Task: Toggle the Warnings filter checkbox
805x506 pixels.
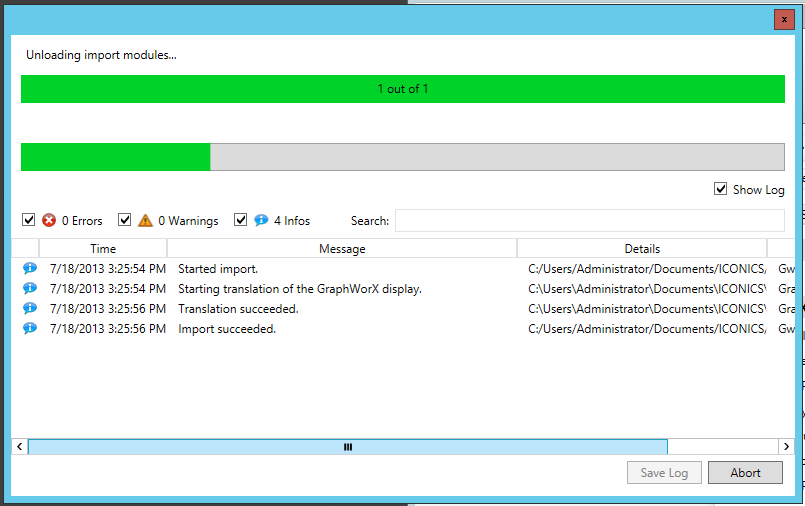Action: tap(125, 220)
